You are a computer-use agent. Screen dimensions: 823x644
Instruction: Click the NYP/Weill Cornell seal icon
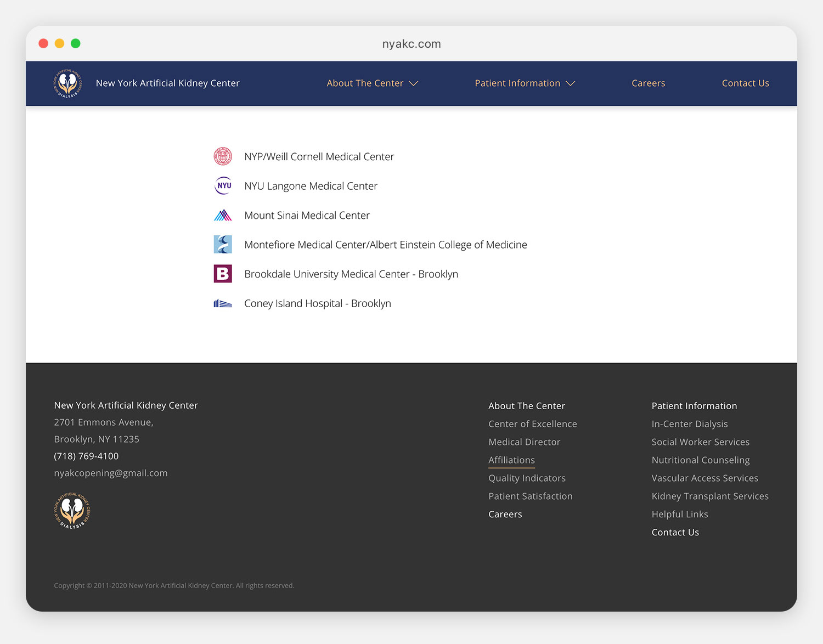[x=223, y=156]
